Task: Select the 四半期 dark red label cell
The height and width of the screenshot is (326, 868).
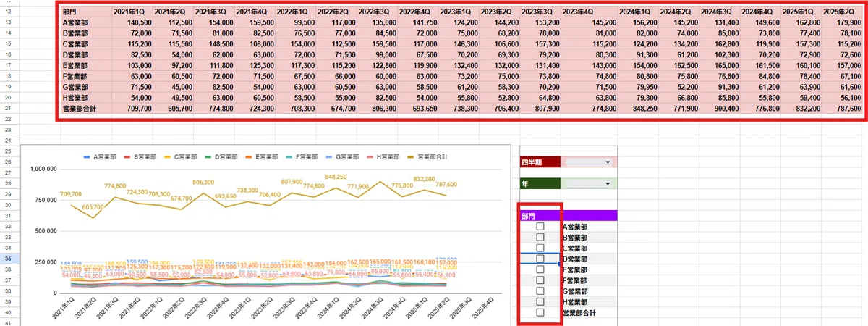Action: (x=540, y=162)
